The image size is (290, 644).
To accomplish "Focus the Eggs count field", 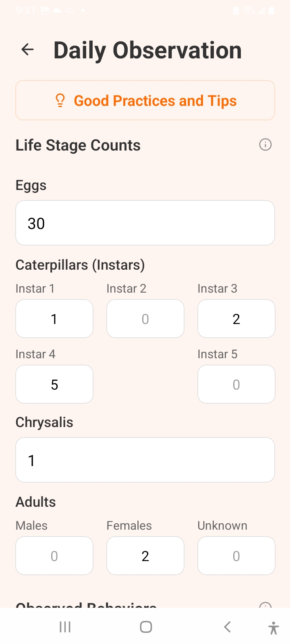I will (145, 223).
